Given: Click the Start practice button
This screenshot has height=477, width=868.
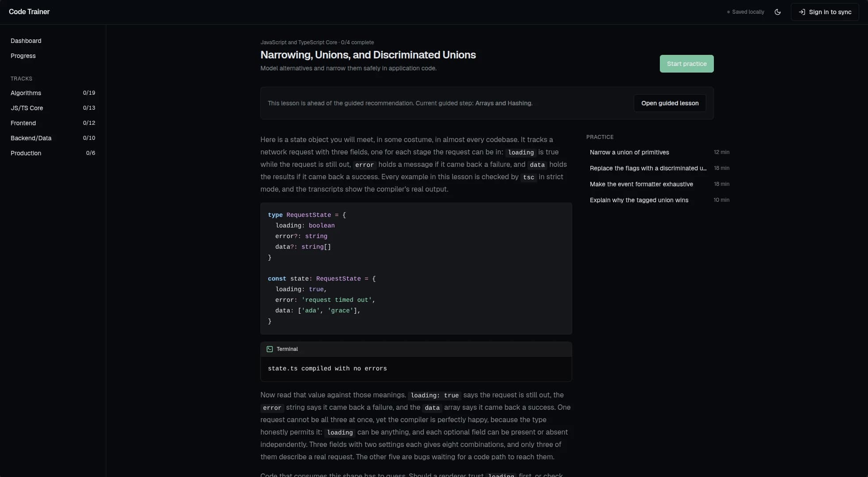Looking at the screenshot, I should click(x=686, y=64).
